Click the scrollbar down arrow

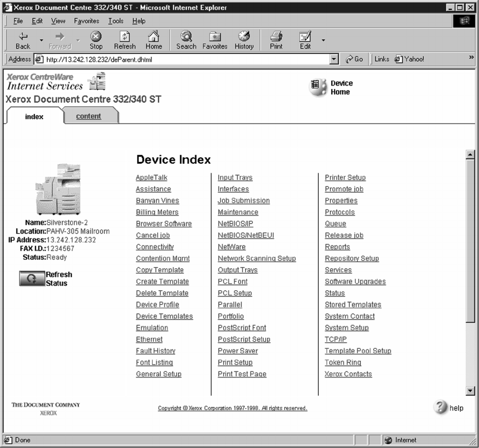tap(470, 390)
